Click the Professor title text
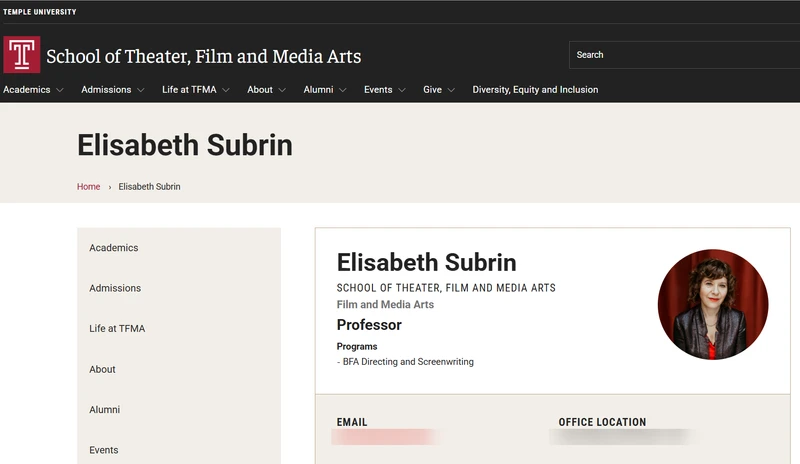The height and width of the screenshot is (464, 800). pyautogui.click(x=369, y=325)
